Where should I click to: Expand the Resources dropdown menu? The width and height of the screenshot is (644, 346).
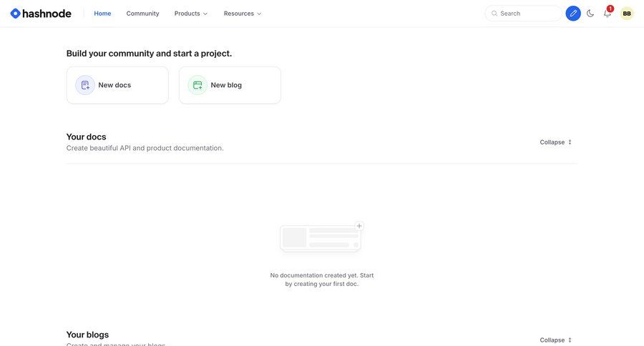(x=243, y=14)
